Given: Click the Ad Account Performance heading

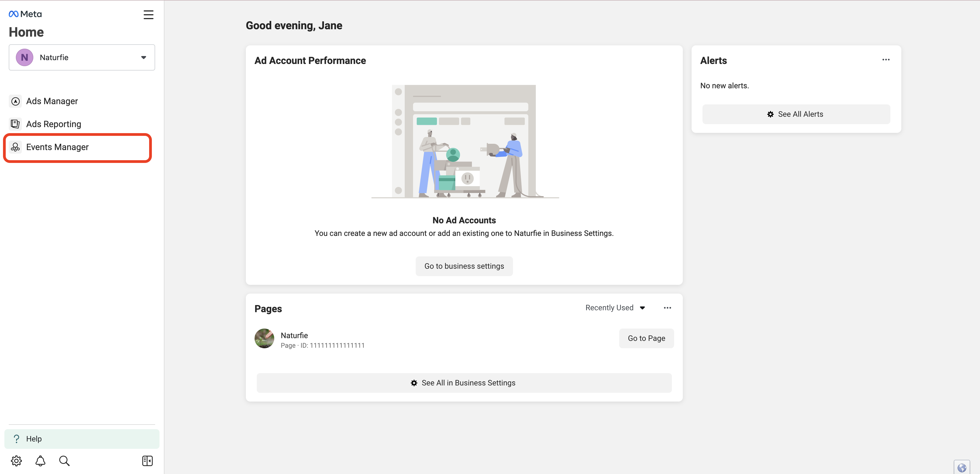Looking at the screenshot, I should click(310, 60).
